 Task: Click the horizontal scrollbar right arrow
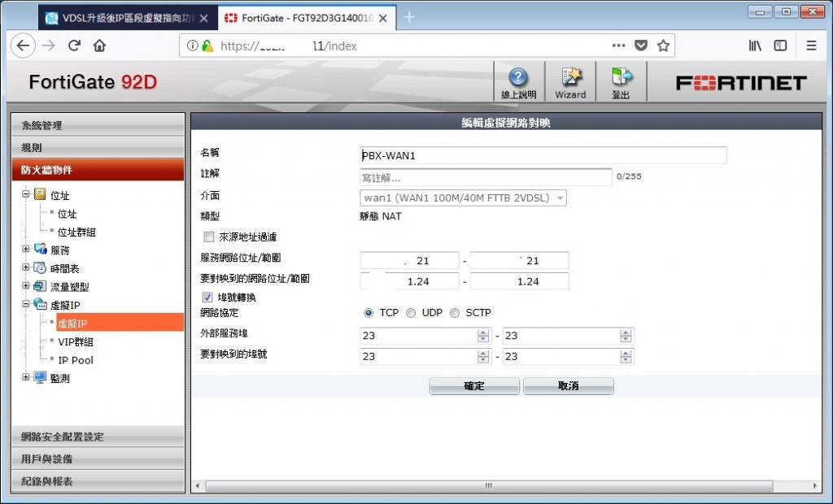(x=815, y=485)
